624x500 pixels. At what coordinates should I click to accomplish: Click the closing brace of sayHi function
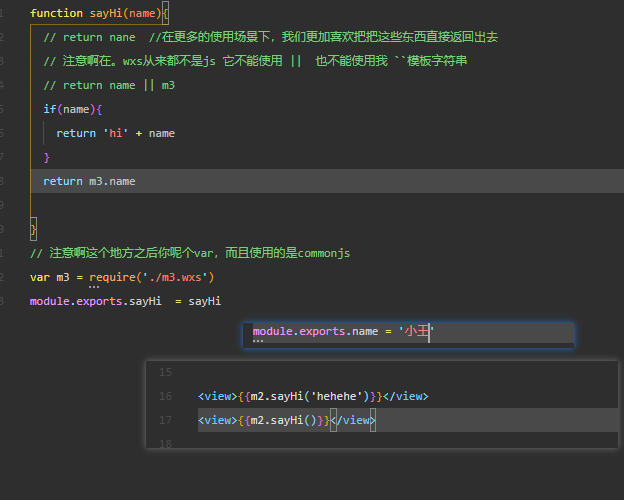point(33,229)
